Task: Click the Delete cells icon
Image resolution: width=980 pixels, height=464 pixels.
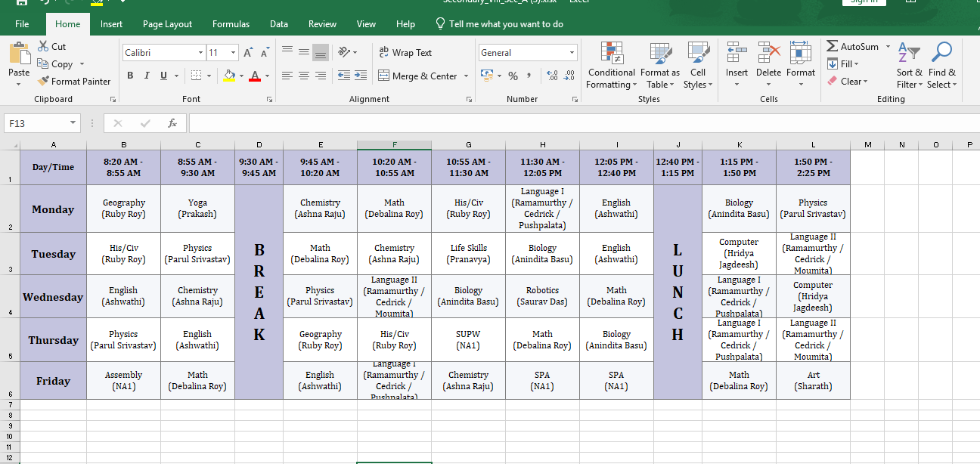Action: pyautogui.click(x=768, y=54)
